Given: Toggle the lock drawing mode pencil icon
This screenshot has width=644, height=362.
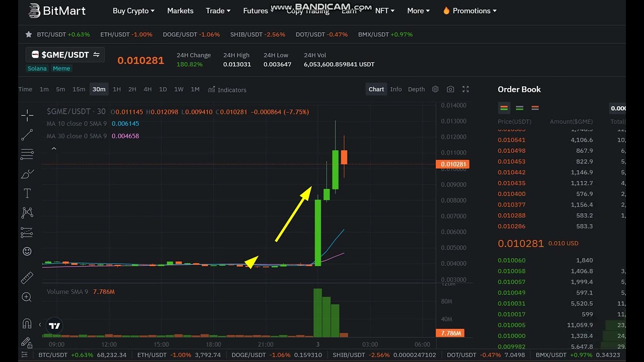Looking at the screenshot, I should [27, 342].
